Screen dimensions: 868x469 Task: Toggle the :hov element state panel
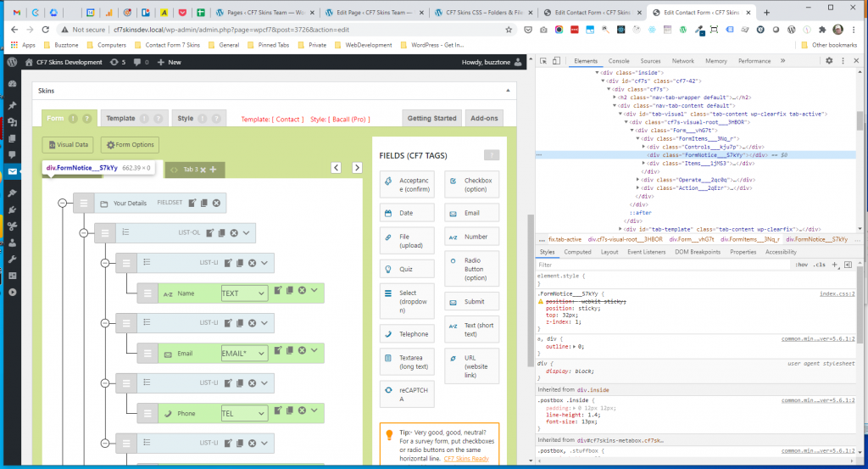tap(800, 265)
